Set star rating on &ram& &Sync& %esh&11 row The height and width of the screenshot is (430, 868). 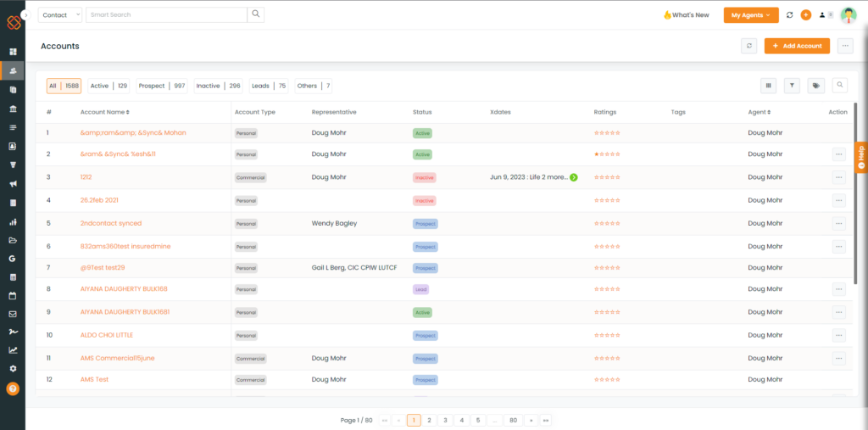(607, 154)
